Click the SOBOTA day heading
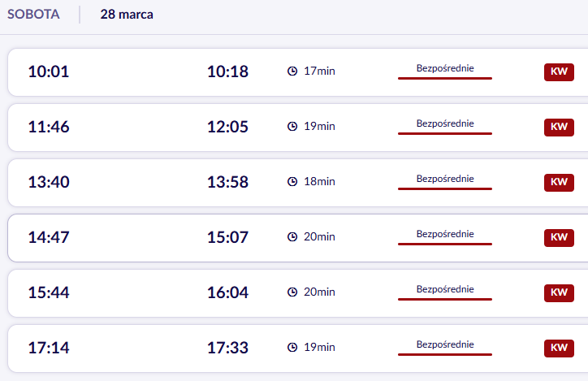Image resolution: width=588 pixels, height=381 pixels. pos(33,15)
